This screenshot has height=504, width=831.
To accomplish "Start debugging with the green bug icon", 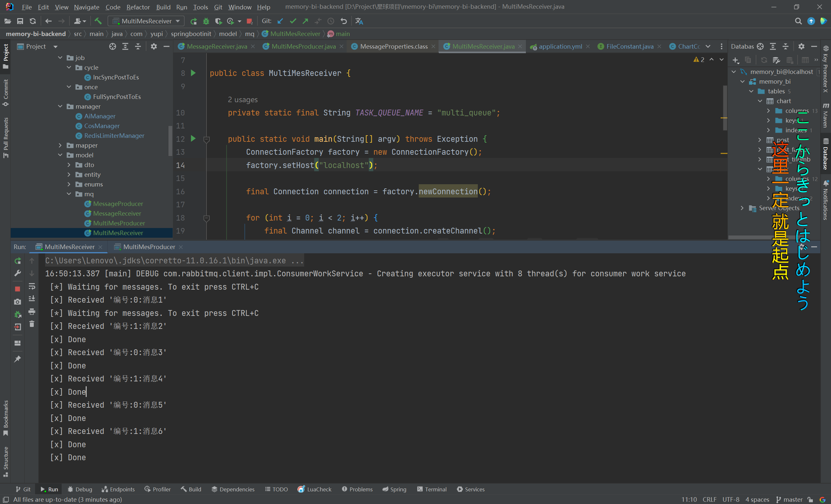I will coord(206,21).
